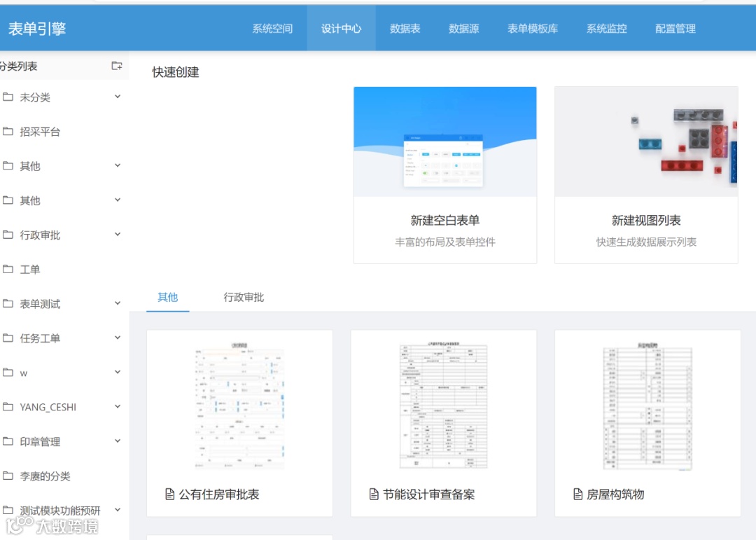Expand the 印章管理 category chevron
This screenshot has height=540, width=756.
click(x=118, y=441)
